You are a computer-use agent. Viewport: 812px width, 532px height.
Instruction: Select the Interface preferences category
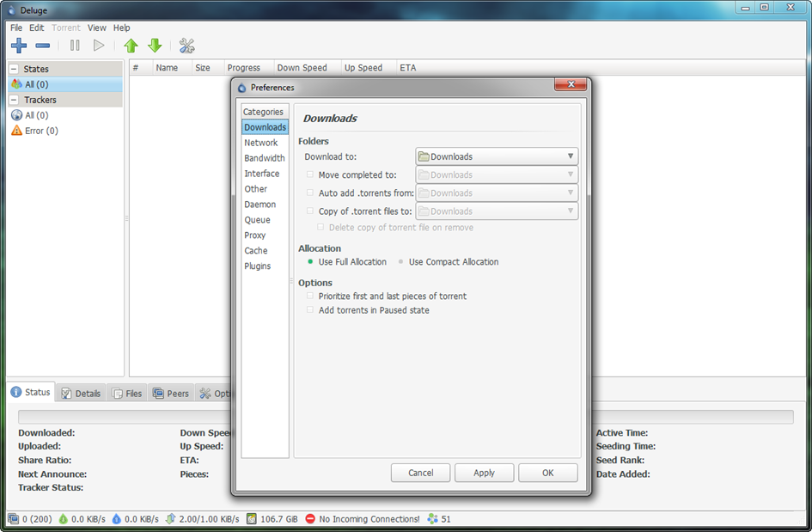(x=265, y=174)
